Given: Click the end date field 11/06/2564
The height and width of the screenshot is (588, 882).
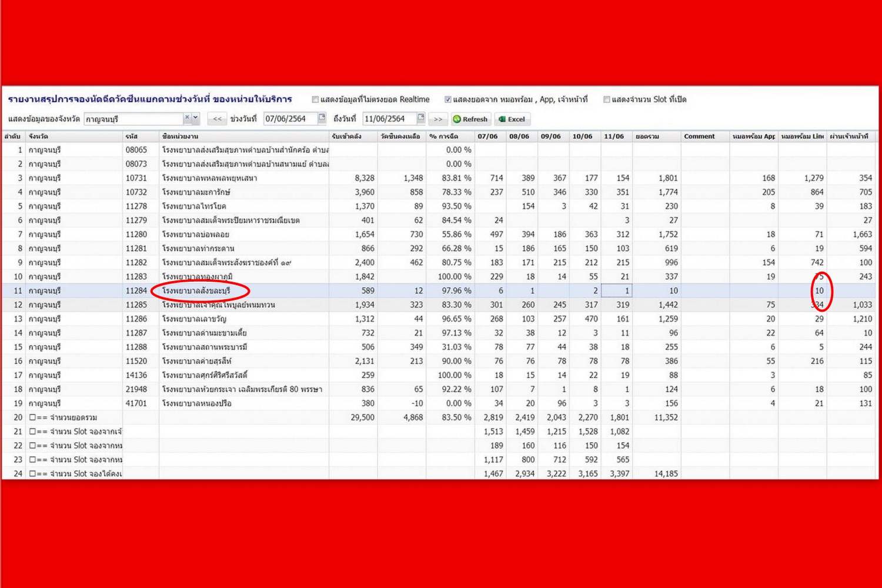Looking at the screenshot, I should click(x=389, y=119).
